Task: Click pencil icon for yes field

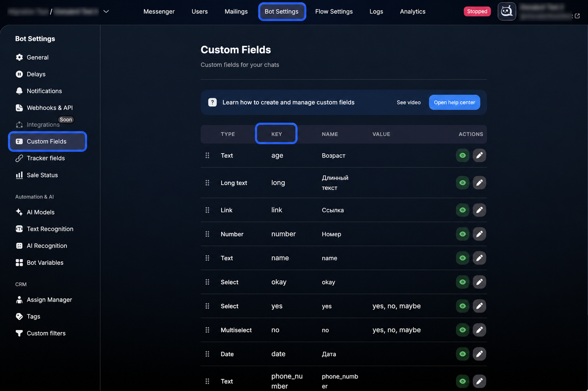Action: tap(479, 306)
